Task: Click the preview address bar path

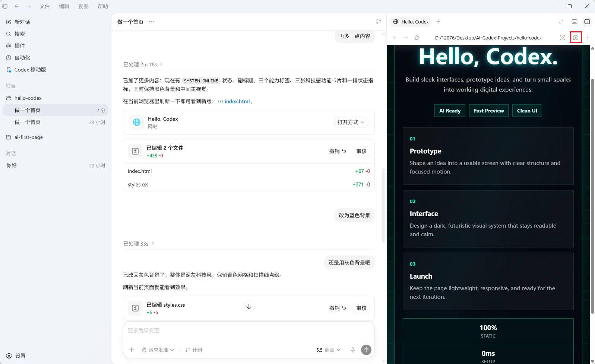Action: pyautogui.click(x=489, y=38)
